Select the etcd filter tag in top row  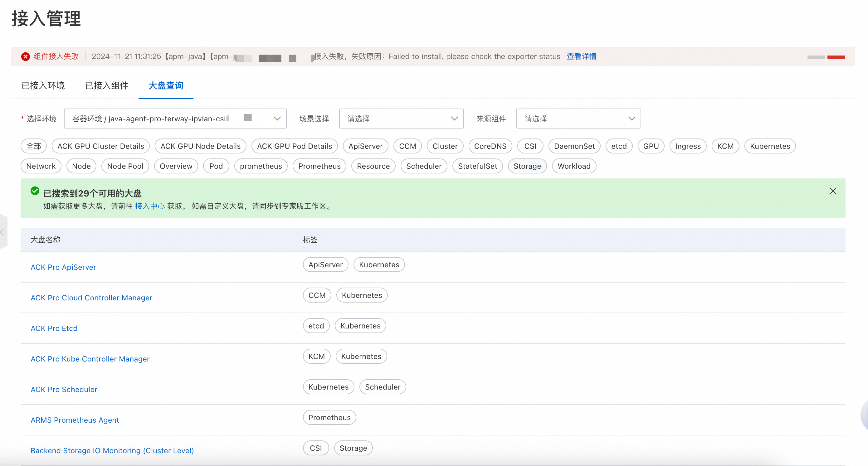click(x=619, y=146)
